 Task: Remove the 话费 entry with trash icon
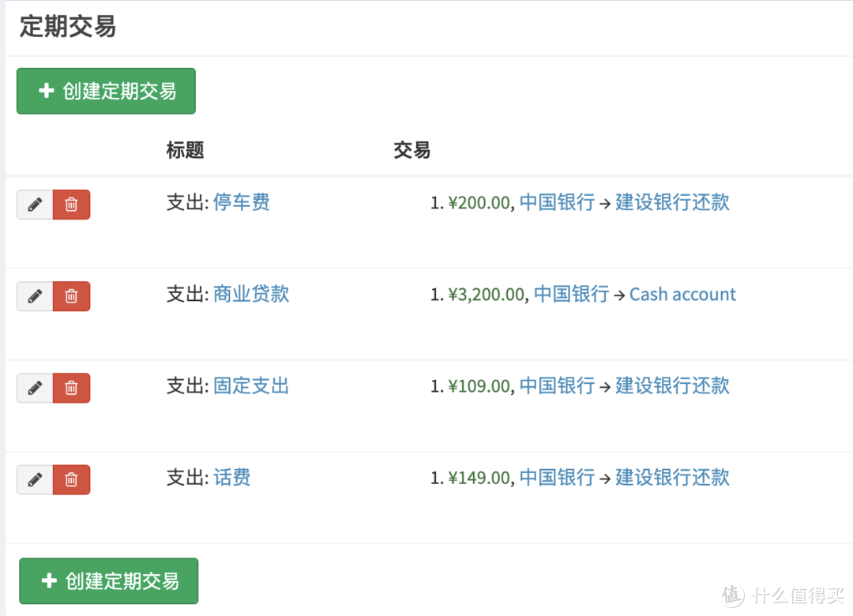pyautogui.click(x=71, y=479)
